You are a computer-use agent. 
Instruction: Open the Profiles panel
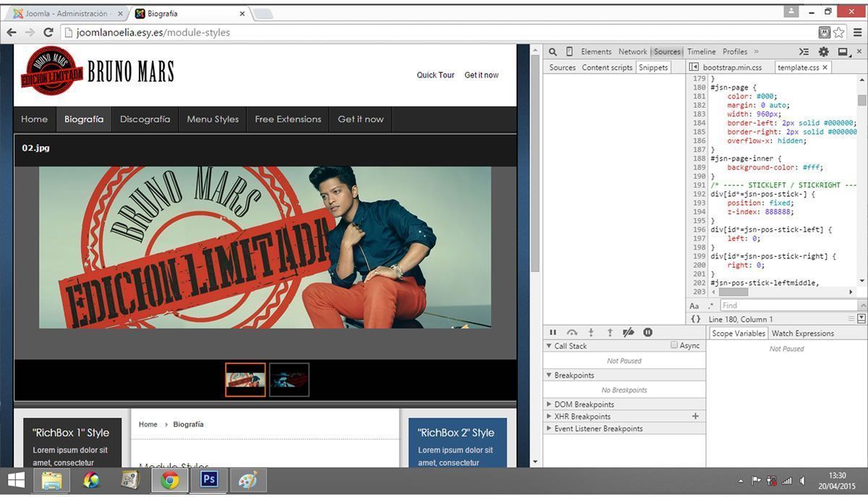click(735, 51)
